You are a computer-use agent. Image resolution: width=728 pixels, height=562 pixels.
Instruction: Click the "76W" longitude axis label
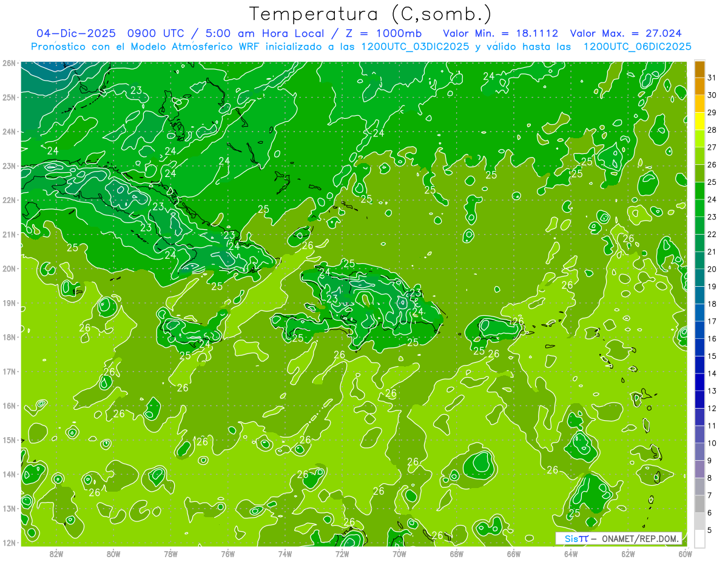[228, 554]
